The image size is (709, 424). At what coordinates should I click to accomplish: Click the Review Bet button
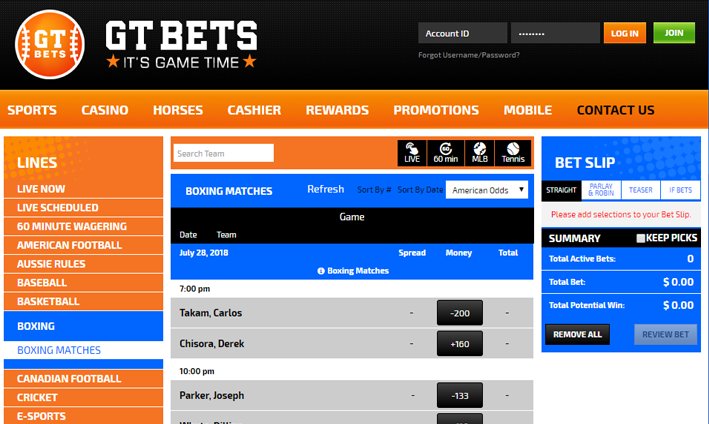[x=665, y=334]
